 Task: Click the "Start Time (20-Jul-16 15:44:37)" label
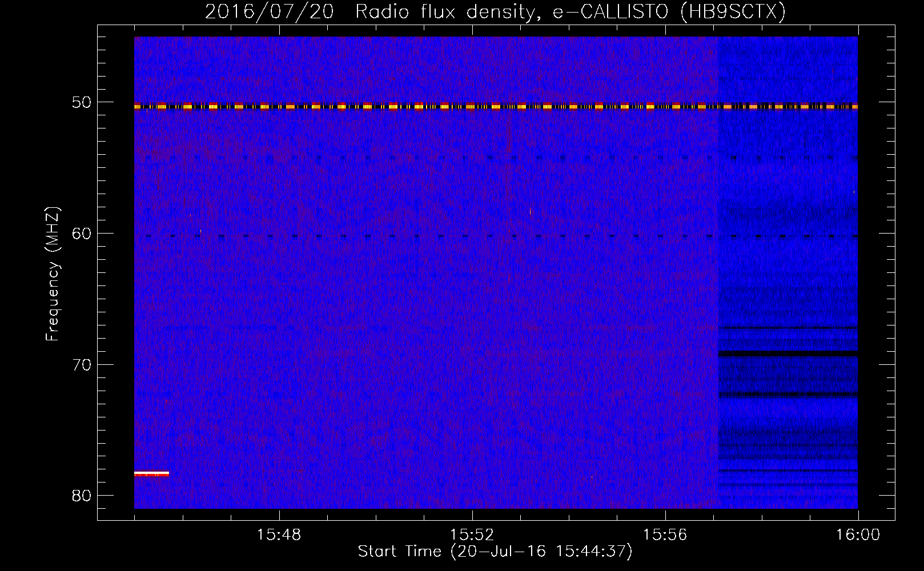tap(495, 552)
